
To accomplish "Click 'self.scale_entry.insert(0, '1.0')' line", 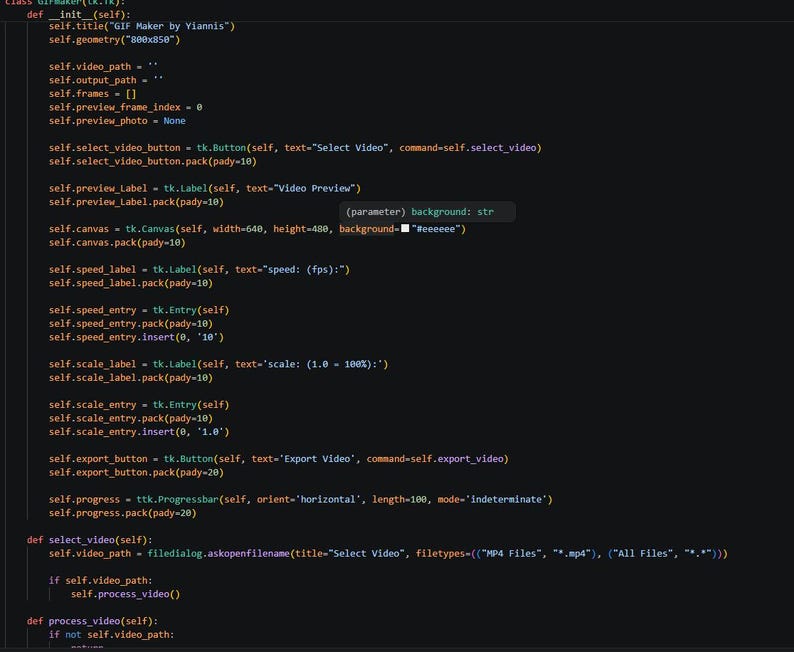I will [139, 432].
